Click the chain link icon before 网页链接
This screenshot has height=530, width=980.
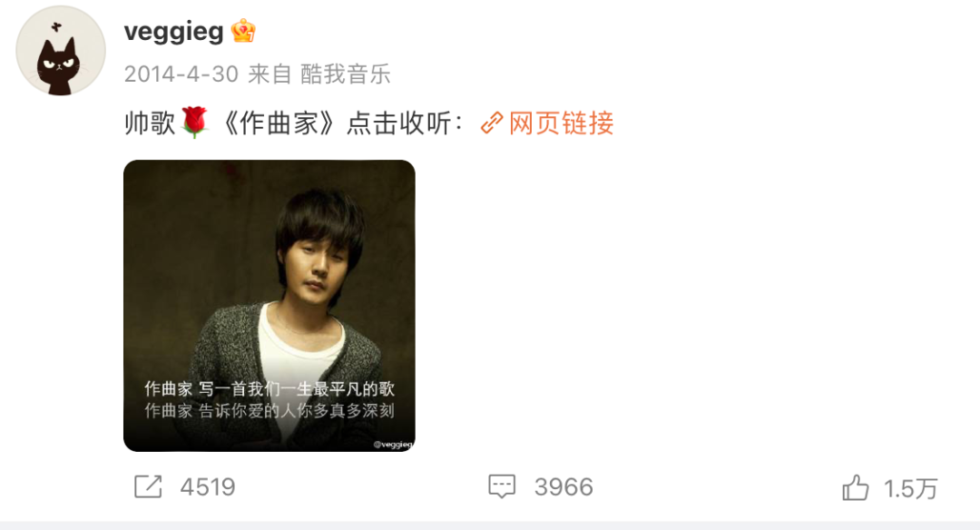click(492, 123)
